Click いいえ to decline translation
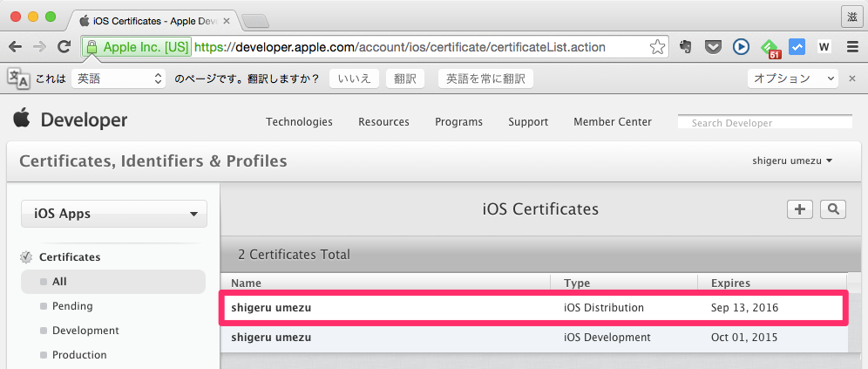 (355, 79)
